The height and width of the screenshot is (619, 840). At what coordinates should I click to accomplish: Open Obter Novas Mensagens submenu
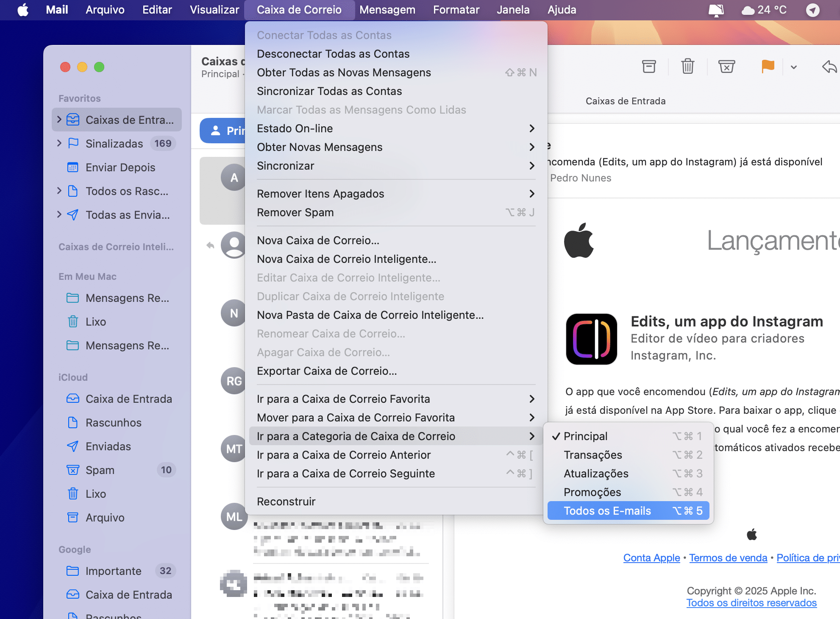(x=396, y=147)
